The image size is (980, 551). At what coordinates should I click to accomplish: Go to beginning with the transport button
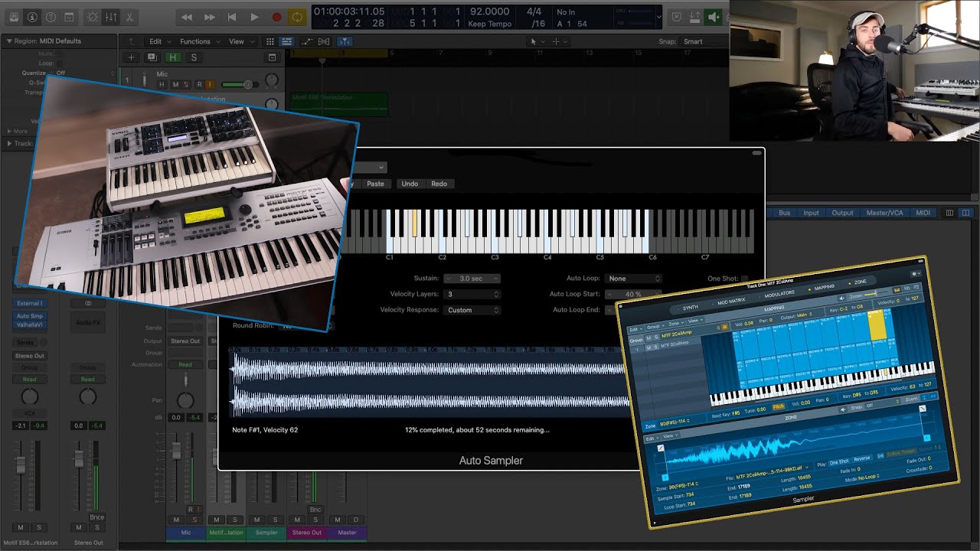coord(231,17)
